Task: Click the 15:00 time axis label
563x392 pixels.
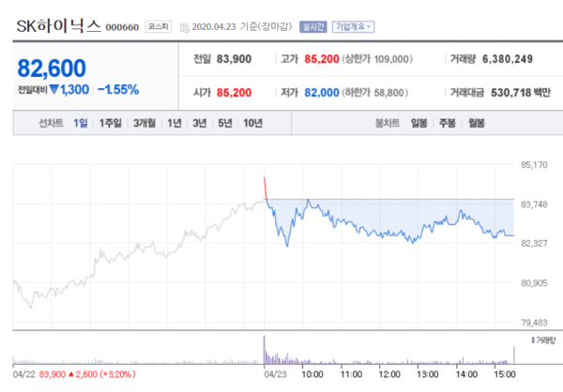Action: click(x=505, y=374)
